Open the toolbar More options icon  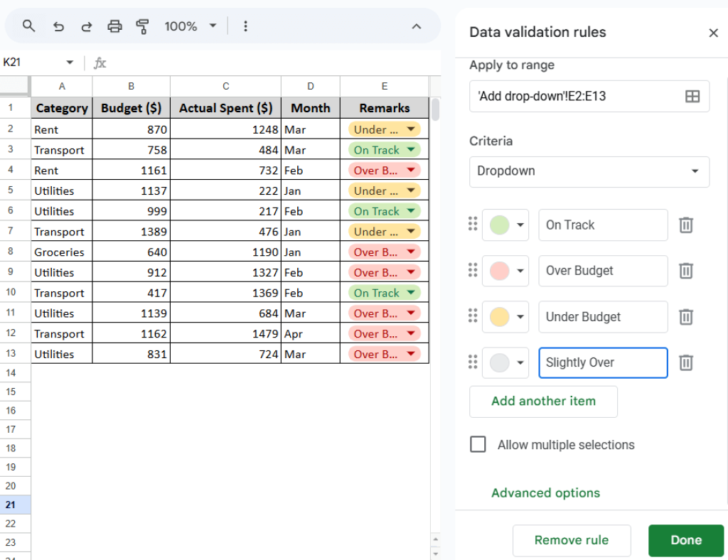245,26
